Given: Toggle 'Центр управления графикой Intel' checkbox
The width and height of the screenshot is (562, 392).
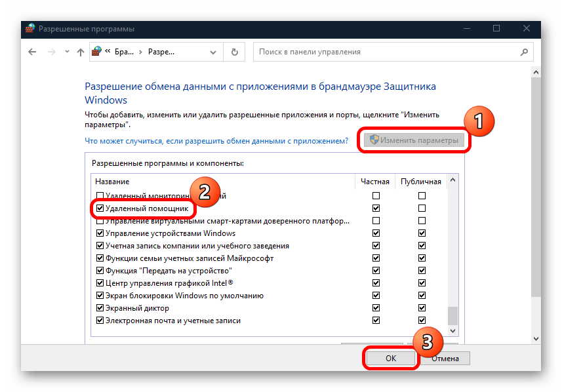Looking at the screenshot, I should tap(100, 283).
